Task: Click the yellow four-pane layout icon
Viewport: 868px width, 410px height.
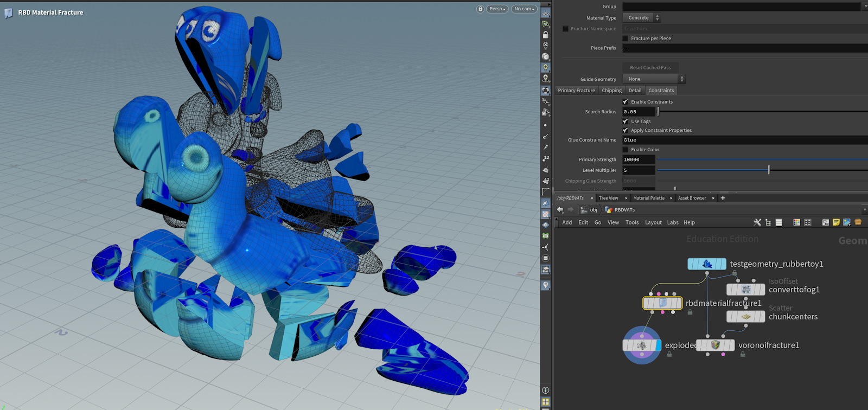Action: (546, 402)
